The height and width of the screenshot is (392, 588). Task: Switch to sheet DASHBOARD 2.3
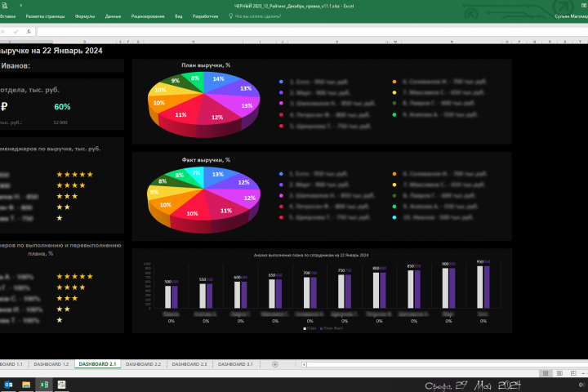(x=189, y=364)
